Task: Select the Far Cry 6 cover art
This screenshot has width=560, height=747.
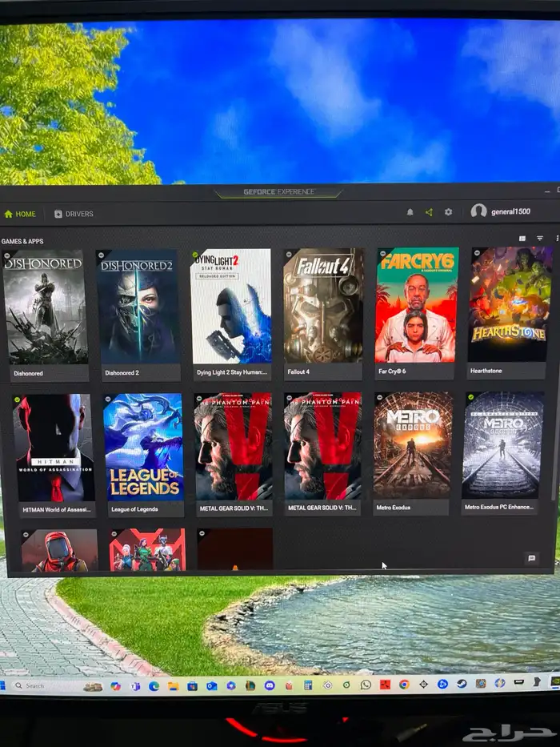Action: (416, 305)
